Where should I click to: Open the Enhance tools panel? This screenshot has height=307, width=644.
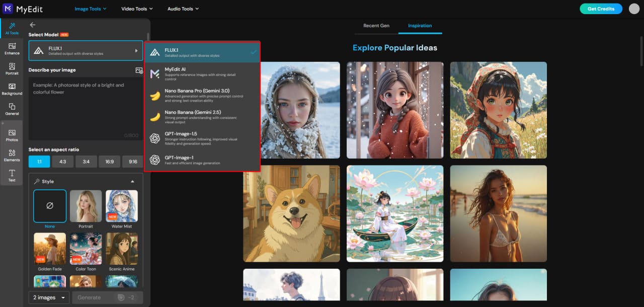pyautogui.click(x=12, y=49)
